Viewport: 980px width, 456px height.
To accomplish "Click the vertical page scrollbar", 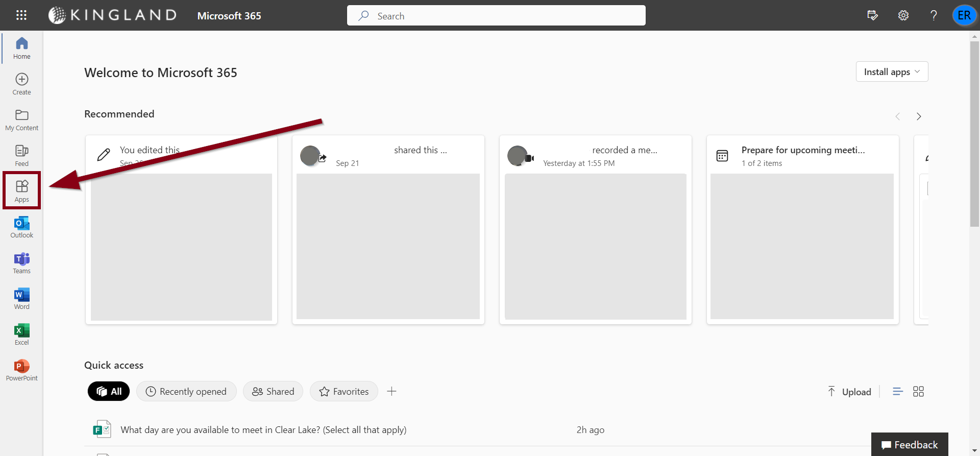I will point(974,134).
